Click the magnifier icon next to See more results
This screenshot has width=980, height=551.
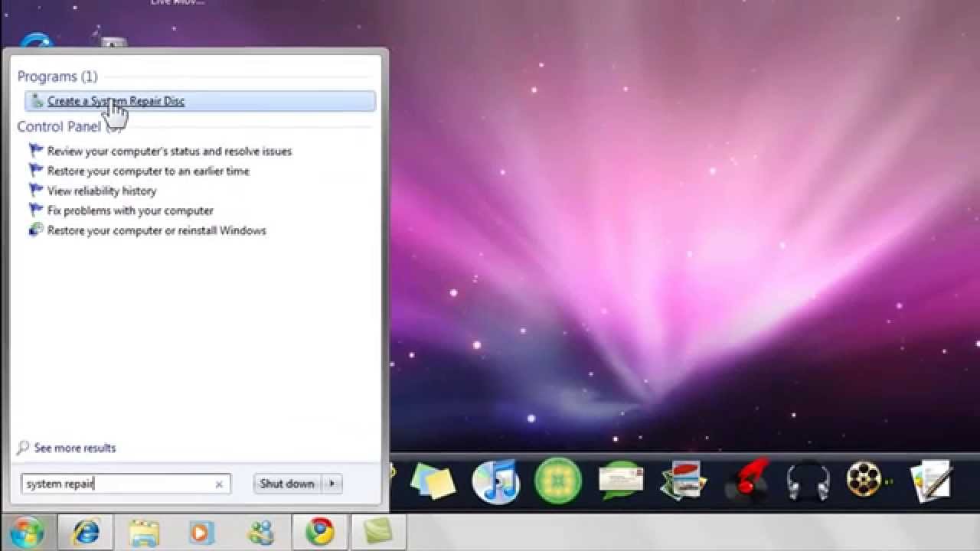click(x=23, y=448)
